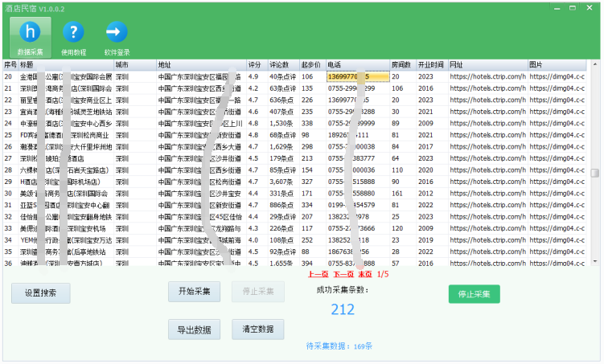
Task: Click the 开始采集 button
Action: point(194,292)
